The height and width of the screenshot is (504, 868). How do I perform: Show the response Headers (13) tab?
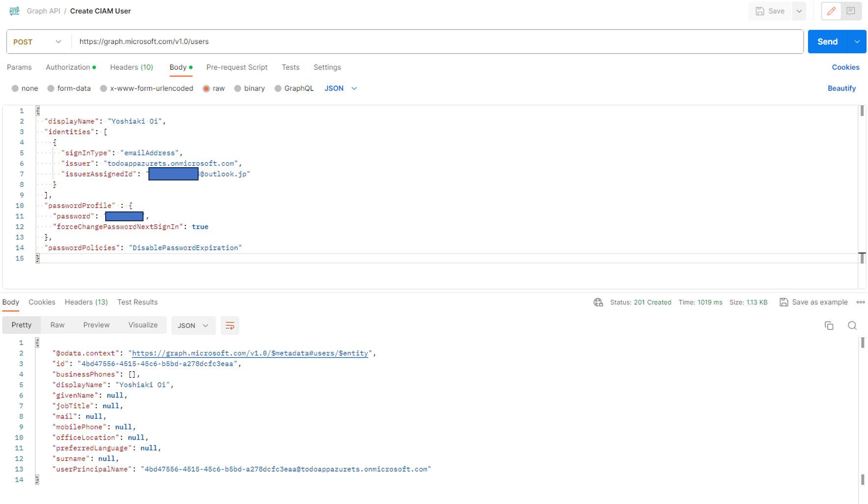pos(86,302)
